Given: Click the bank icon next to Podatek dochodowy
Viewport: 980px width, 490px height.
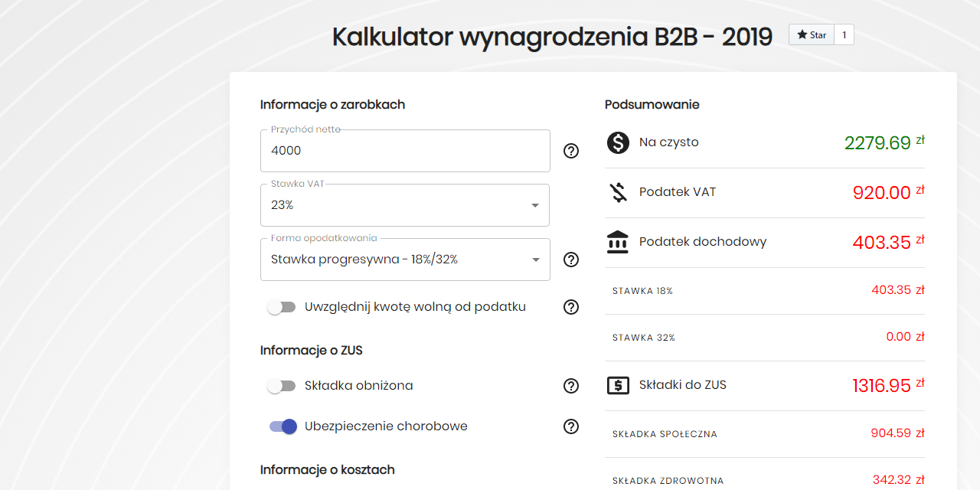Looking at the screenshot, I should [617, 241].
